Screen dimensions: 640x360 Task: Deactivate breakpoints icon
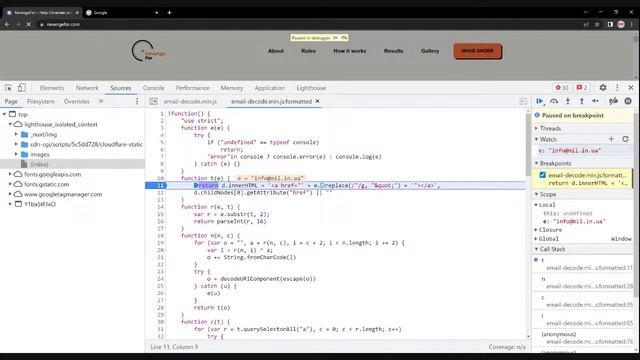click(x=613, y=101)
